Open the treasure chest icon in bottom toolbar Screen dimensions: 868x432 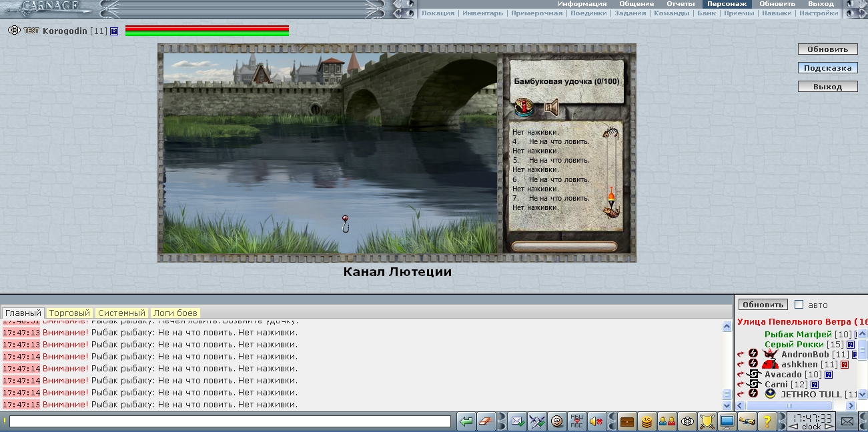pos(627,421)
